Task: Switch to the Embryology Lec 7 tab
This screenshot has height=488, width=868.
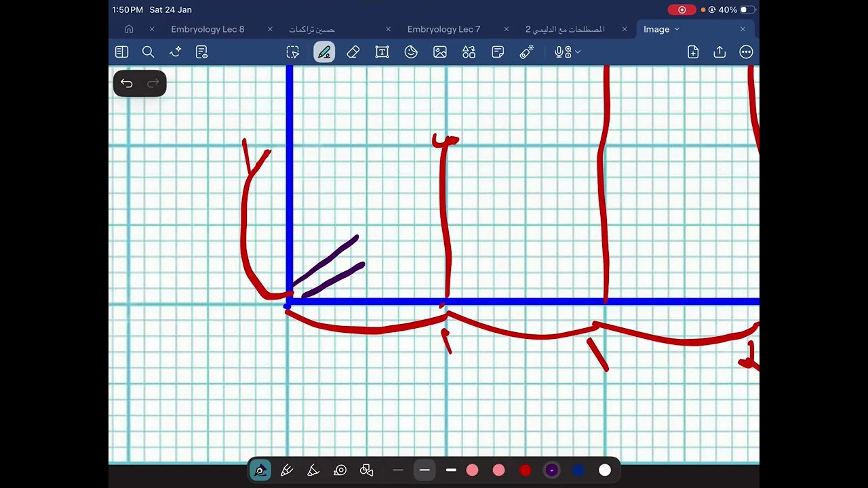Action: [443, 29]
